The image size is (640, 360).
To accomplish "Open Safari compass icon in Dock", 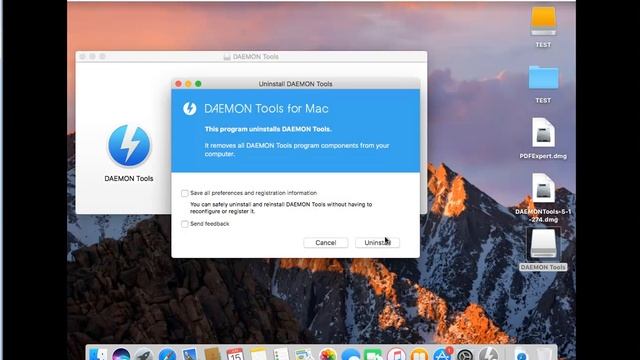I will coord(167,354).
